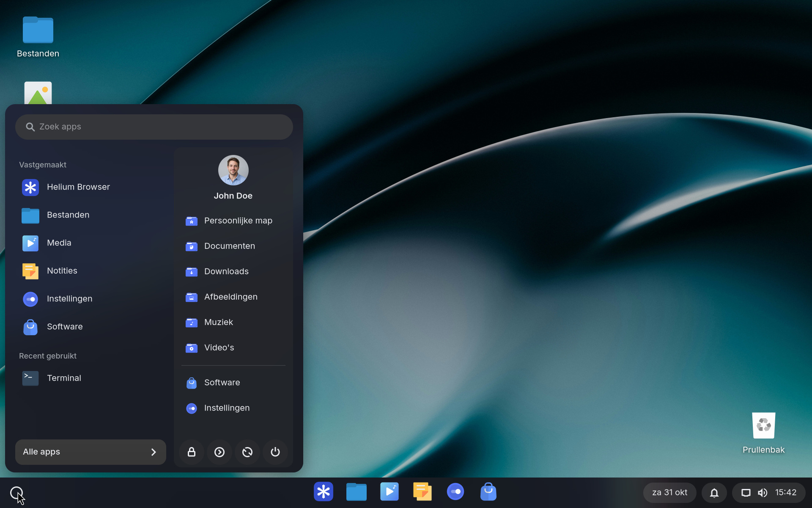Restart the computer with the restart icon
Screen dimensions: 812x508
click(247, 452)
